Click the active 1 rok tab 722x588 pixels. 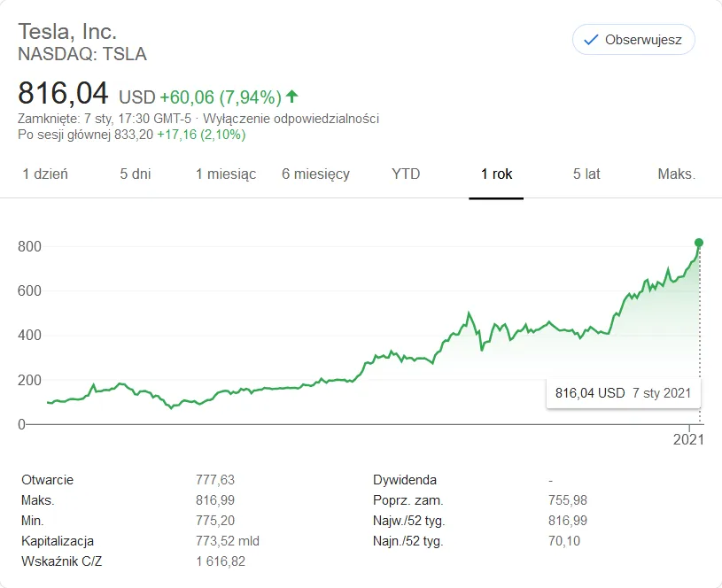(496, 174)
